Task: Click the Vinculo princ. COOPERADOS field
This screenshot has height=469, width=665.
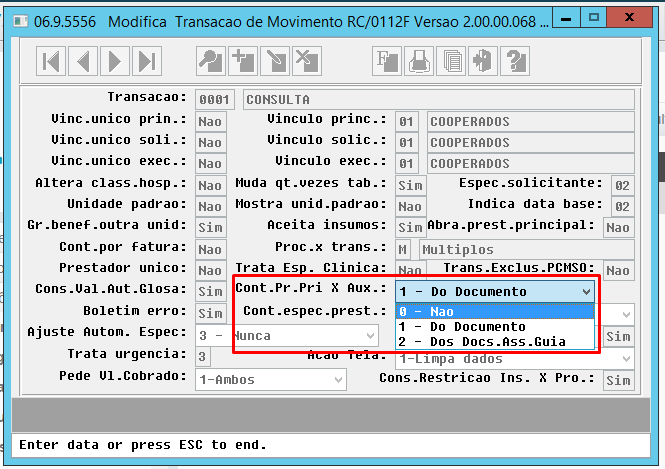Action: pyautogui.click(x=531, y=122)
